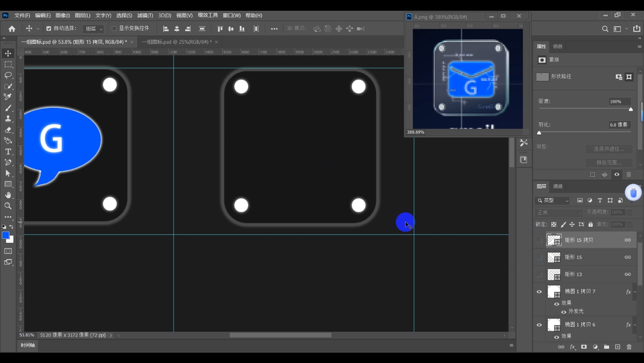Open the layer filter 类型 dropdown
The width and height of the screenshot is (644, 363).
click(x=552, y=201)
